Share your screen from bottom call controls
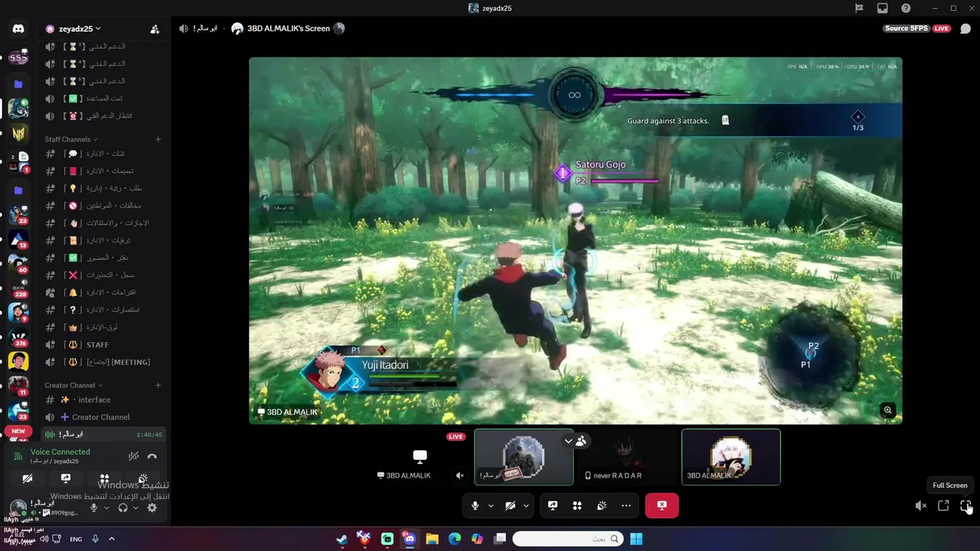980x551 pixels. tap(553, 505)
